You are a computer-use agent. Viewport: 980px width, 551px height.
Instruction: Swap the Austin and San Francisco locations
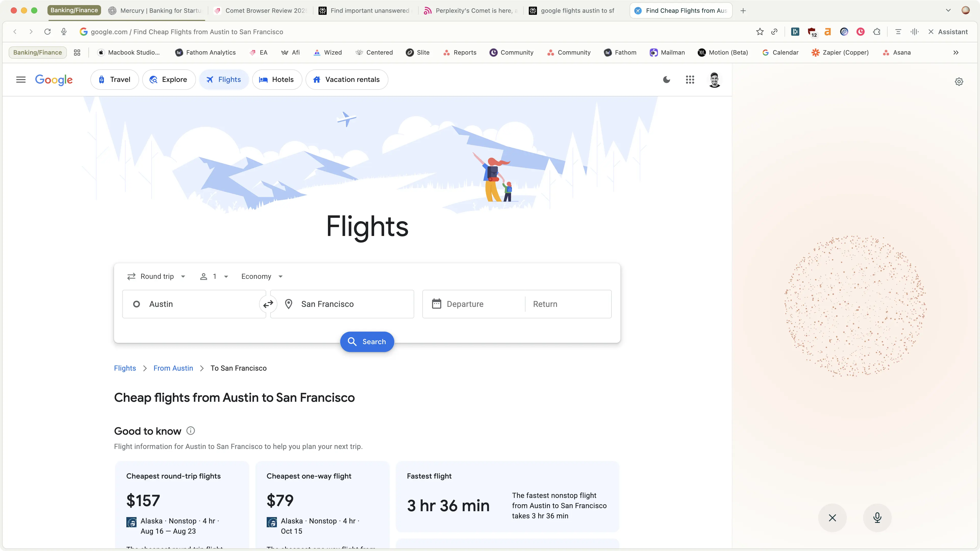[268, 304]
